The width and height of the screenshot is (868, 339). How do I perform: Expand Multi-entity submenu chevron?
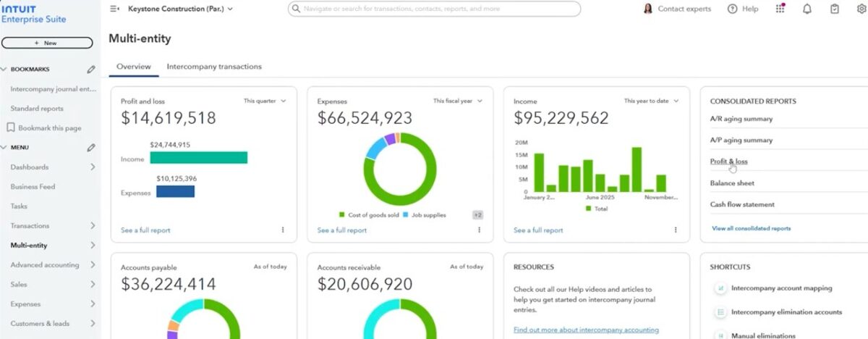93,246
